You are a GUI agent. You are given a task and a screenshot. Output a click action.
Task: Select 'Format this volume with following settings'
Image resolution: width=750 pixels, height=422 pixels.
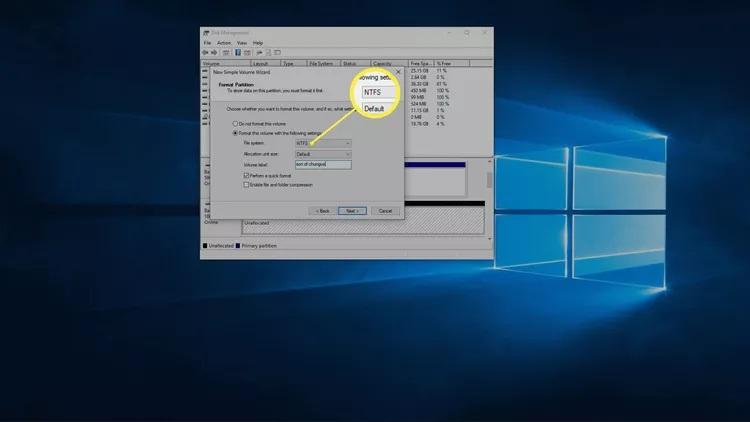pos(236,133)
